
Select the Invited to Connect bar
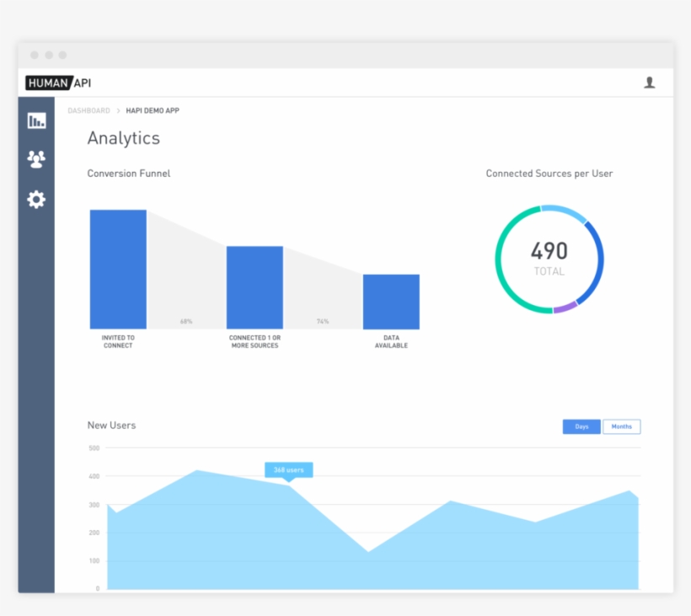click(x=118, y=269)
